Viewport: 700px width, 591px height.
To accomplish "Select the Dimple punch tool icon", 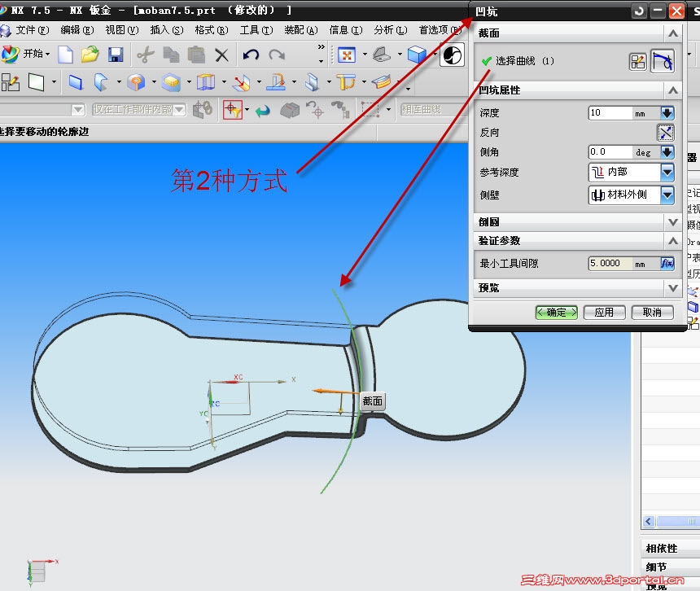I will tap(136, 82).
